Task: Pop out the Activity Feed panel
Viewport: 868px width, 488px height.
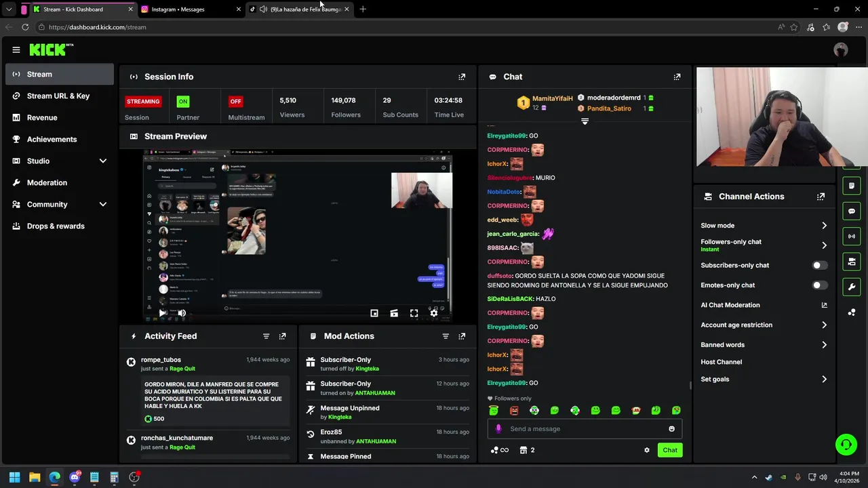Action: click(x=283, y=336)
